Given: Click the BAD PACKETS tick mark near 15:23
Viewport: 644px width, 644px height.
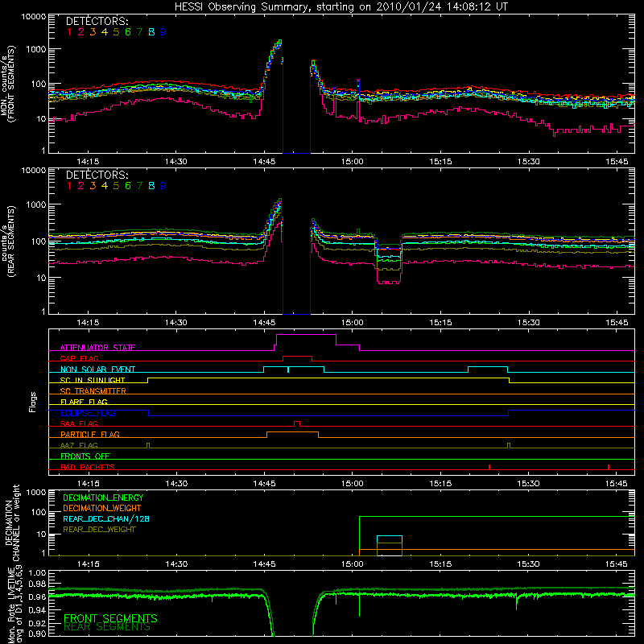Looking at the screenshot, I should click(489, 467).
